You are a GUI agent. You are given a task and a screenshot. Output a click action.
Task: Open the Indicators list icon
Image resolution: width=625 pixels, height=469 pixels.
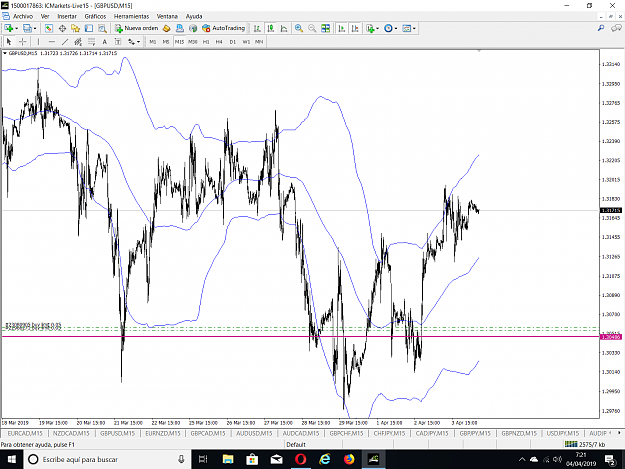tap(370, 28)
